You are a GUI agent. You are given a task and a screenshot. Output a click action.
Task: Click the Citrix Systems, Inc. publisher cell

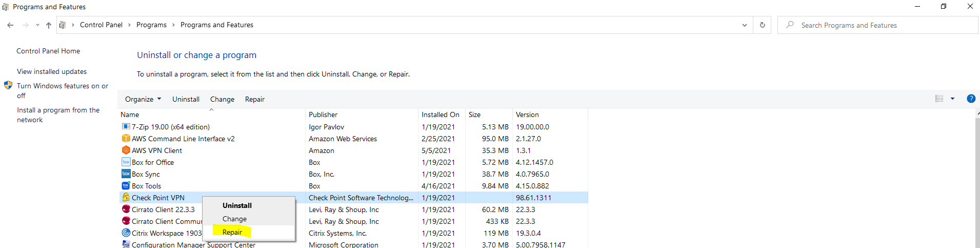(337, 233)
